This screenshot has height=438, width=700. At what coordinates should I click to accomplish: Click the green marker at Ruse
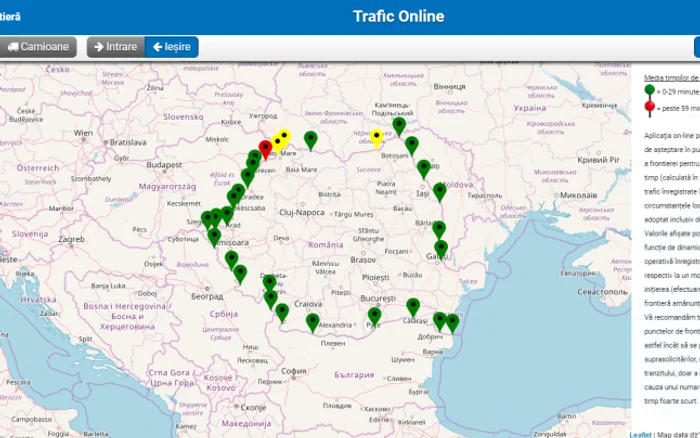(374, 317)
